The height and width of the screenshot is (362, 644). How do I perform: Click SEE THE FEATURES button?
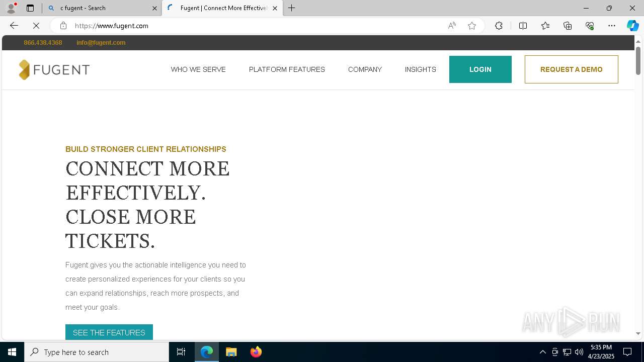click(x=109, y=332)
